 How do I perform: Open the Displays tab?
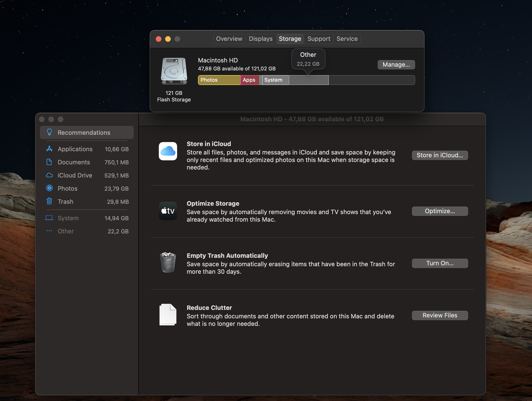click(x=260, y=39)
